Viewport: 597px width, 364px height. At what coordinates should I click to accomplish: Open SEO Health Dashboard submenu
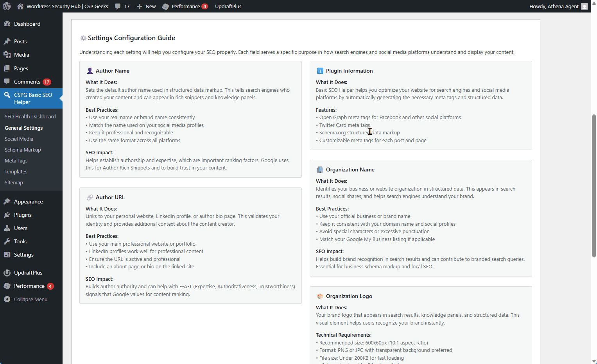click(30, 116)
